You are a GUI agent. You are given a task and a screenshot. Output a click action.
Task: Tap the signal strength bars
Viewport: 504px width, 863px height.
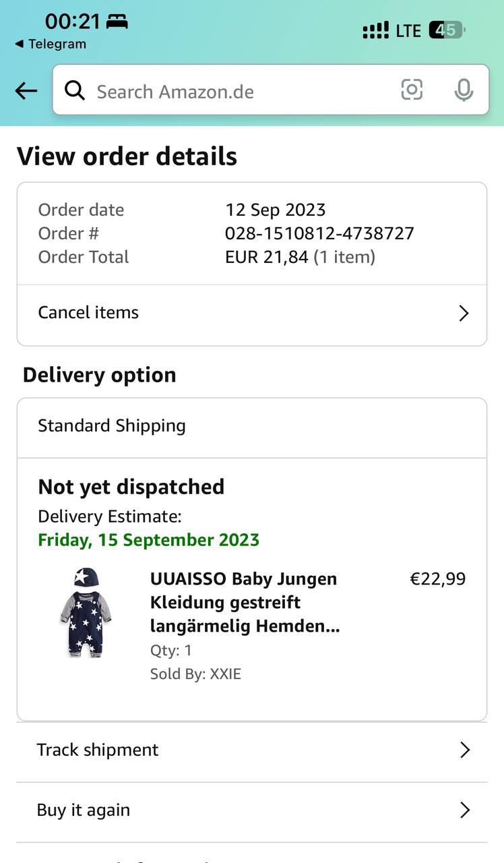[x=375, y=30]
